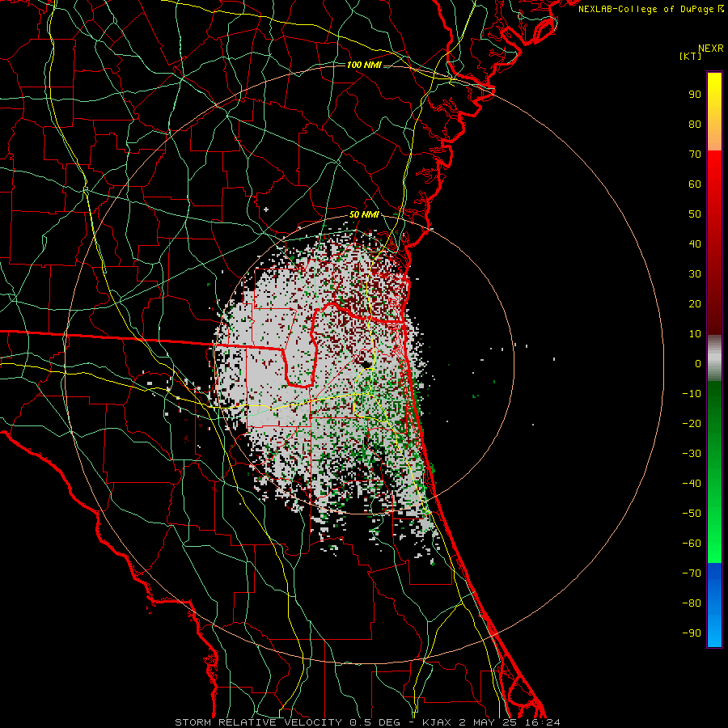Click the 0 value on velocity scale

click(x=698, y=363)
